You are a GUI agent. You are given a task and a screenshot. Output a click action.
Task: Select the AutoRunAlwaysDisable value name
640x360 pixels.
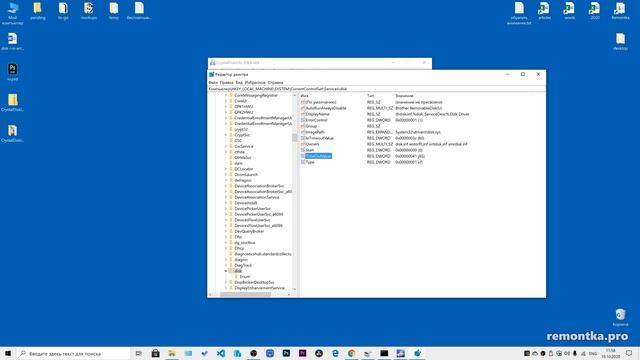326,108
